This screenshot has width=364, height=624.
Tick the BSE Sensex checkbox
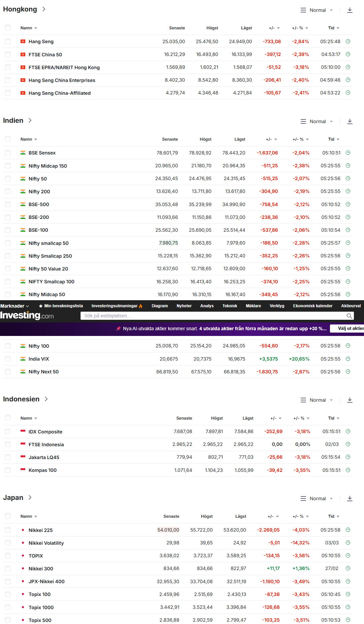click(8, 153)
